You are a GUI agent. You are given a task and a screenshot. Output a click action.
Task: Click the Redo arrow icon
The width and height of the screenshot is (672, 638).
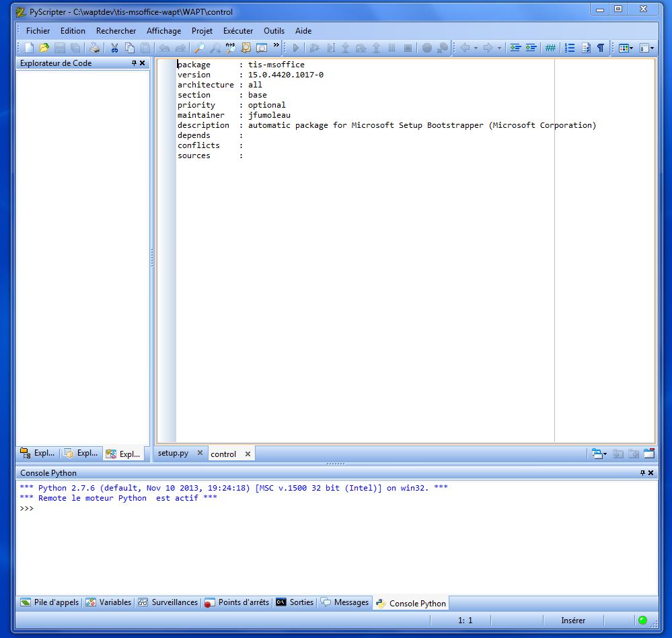tap(180, 48)
